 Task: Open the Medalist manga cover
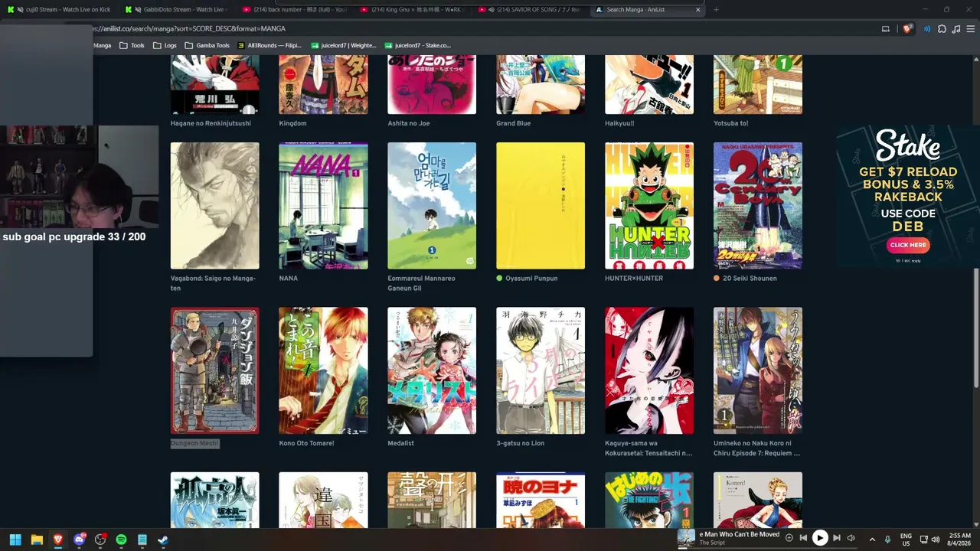[x=432, y=370]
